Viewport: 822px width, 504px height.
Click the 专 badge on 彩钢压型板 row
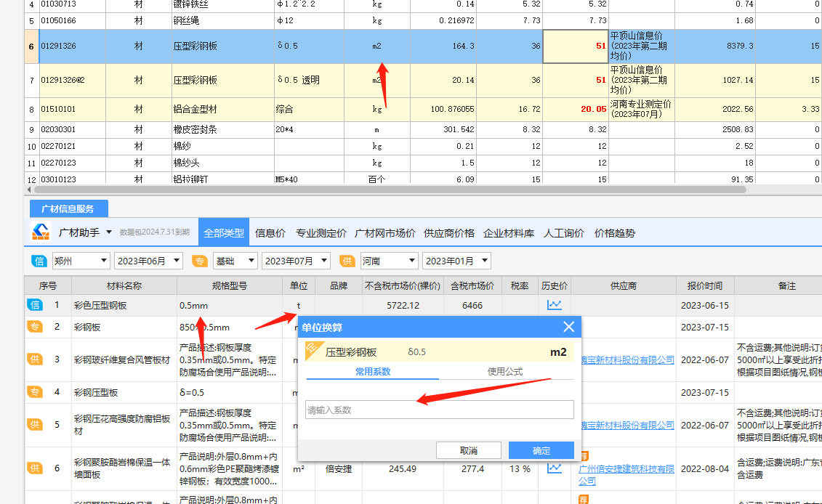pyautogui.click(x=35, y=392)
